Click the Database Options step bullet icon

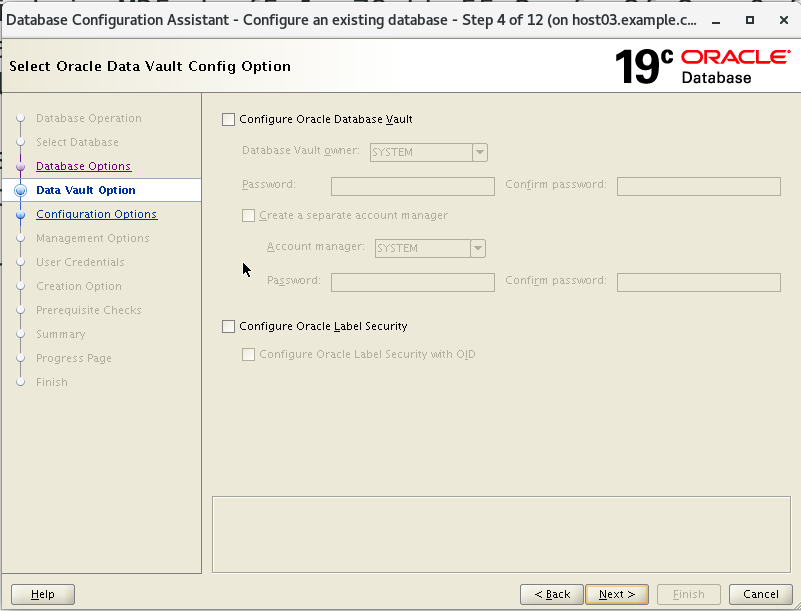20,167
